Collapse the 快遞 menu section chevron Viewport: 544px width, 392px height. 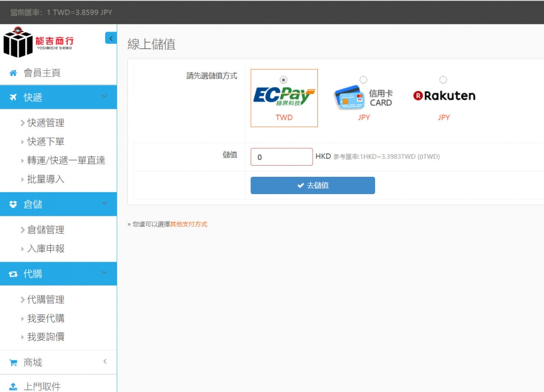[105, 97]
